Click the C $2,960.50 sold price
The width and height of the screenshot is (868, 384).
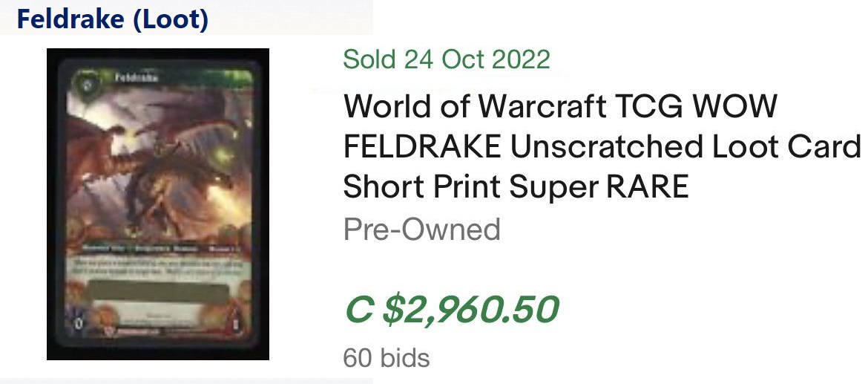[451, 310]
